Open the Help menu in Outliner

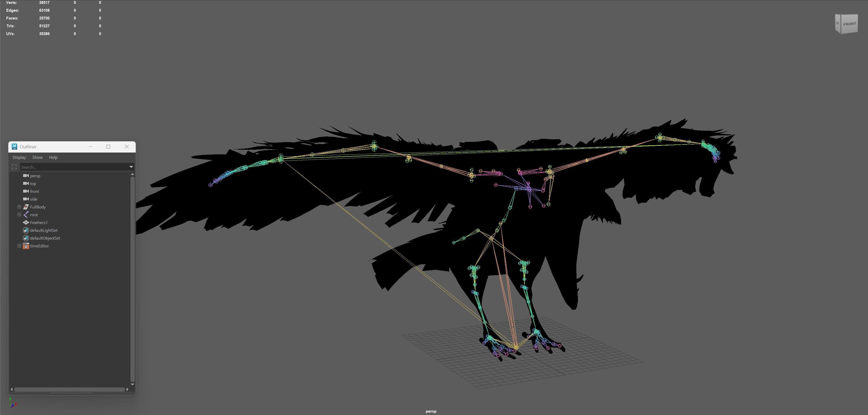click(53, 157)
